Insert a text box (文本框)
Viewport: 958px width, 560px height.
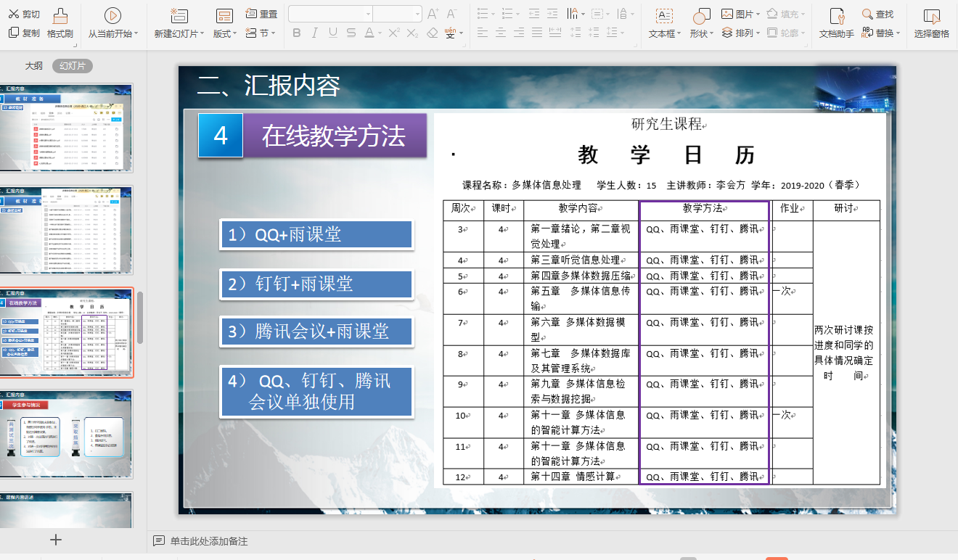[x=663, y=17]
